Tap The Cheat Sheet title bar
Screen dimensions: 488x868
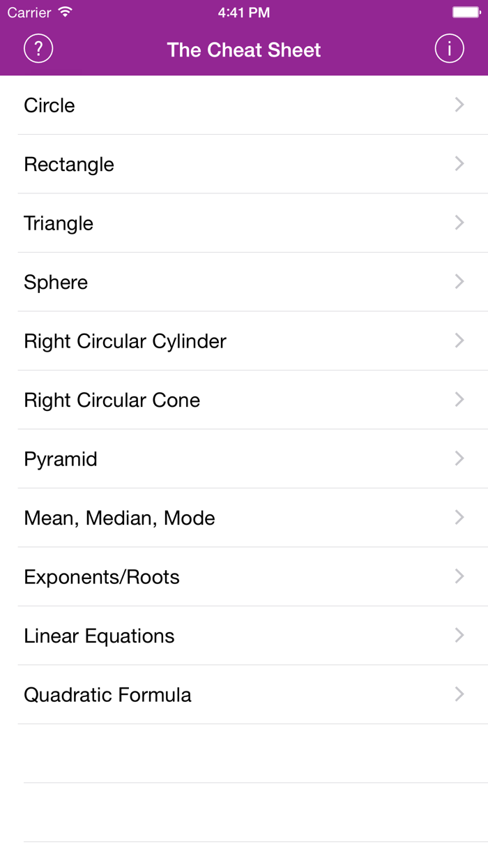[244, 50]
